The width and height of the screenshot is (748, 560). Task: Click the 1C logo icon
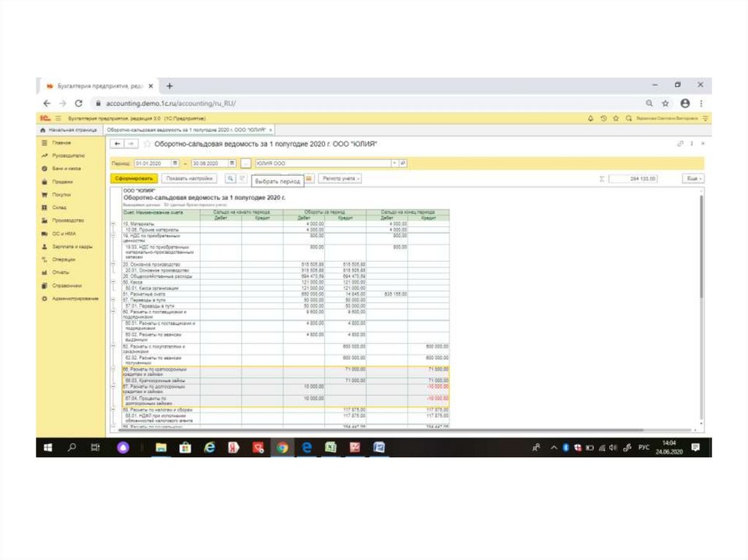tap(45, 118)
